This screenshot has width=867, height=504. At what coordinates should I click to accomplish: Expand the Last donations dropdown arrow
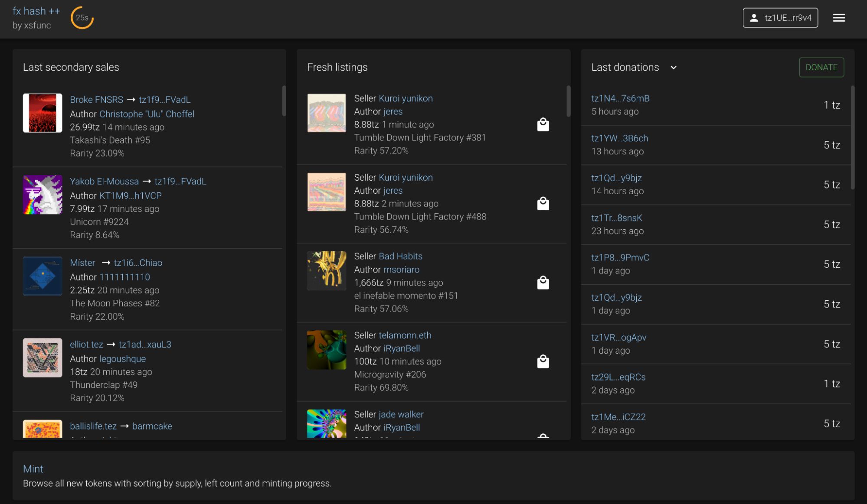pyautogui.click(x=673, y=68)
